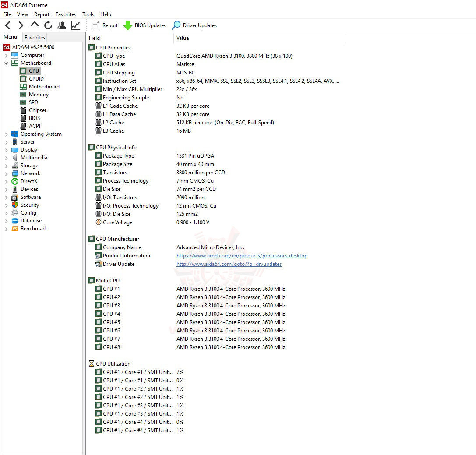Image resolution: width=476 pixels, height=455 pixels.
Task: Select the CPUID item icon in tree
Action: [23, 79]
